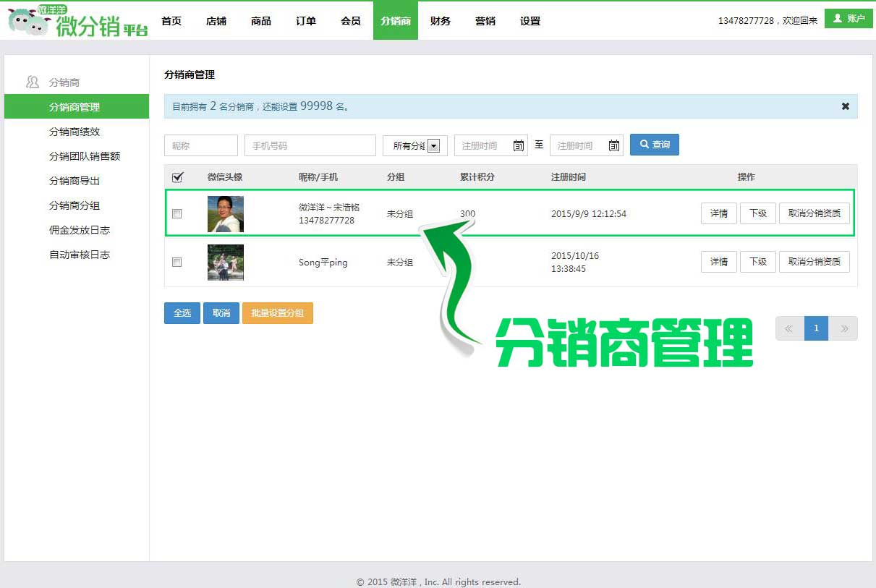This screenshot has height=588, width=876.
Task: Toggle the select-all checkbox in table header
Action: click(x=177, y=177)
